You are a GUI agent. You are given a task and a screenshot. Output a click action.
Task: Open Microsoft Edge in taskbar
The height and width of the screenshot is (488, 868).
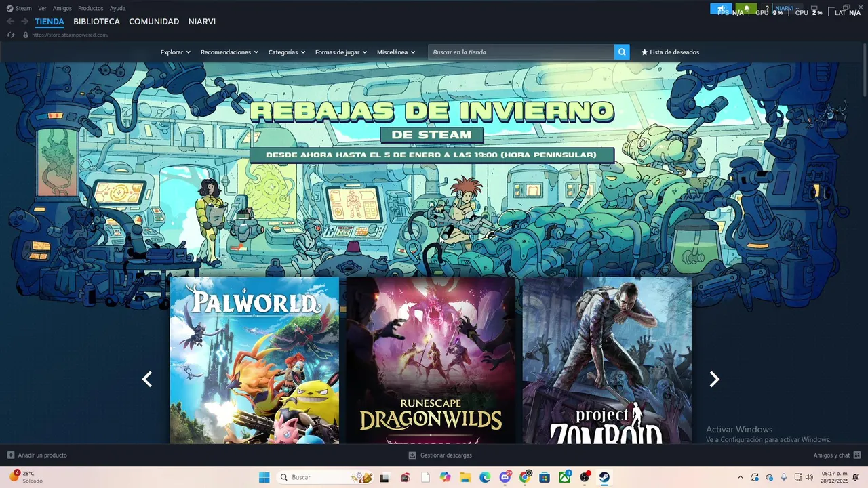click(485, 477)
